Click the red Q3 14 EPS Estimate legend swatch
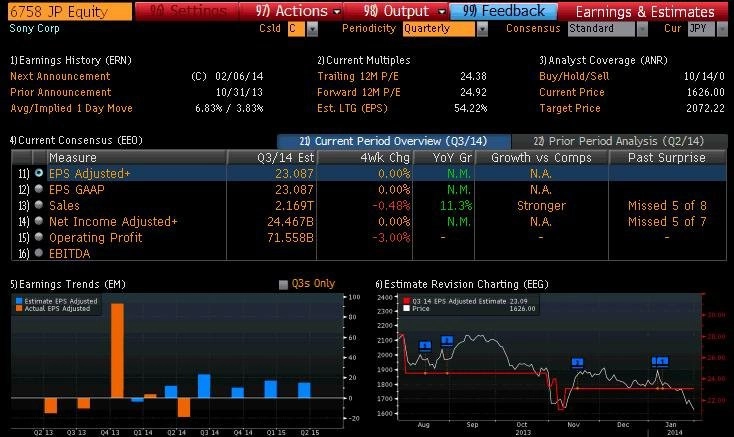The height and width of the screenshot is (437, 734). pos(406,301)
